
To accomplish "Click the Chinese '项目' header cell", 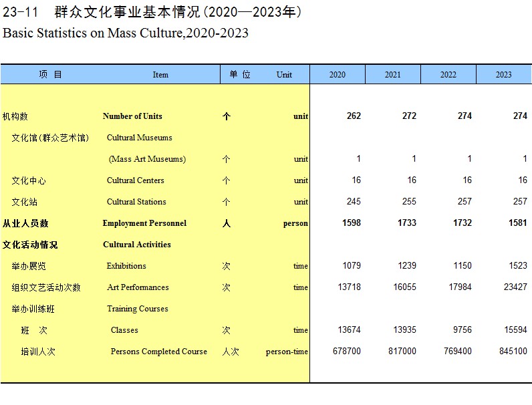I will click(50, 75).
